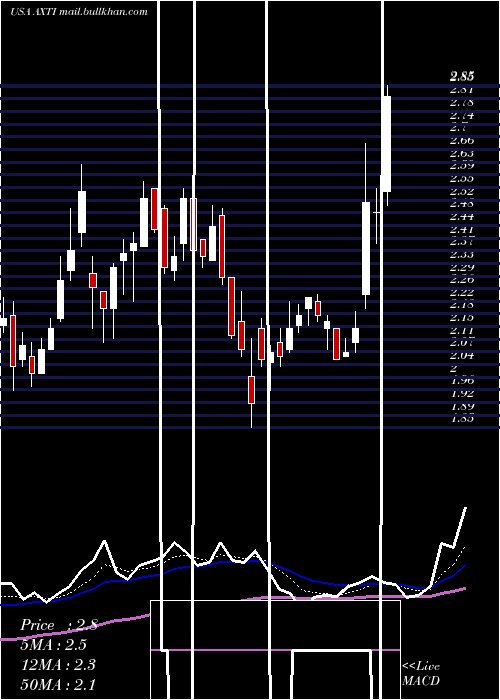This screenshot has width=500, height=700.
Task: Select the '5MA : 2.5' readout
Action: 53,645
